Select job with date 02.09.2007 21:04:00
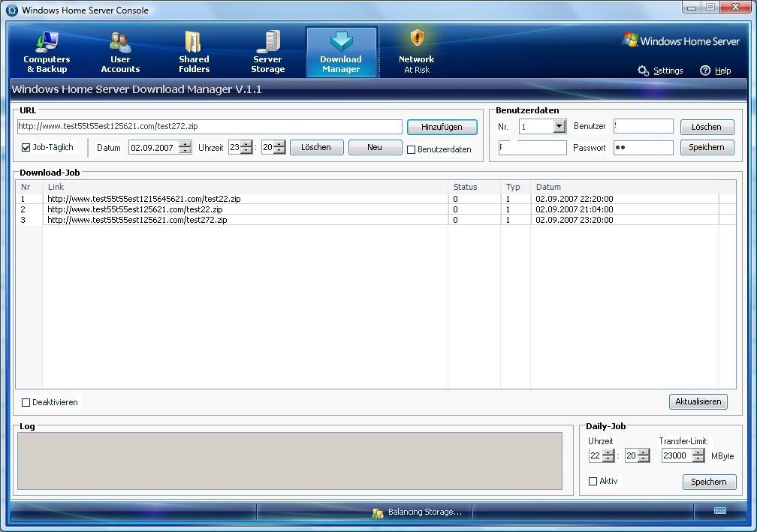The width and height of the screenshot is (757, 532). (375, 209)
